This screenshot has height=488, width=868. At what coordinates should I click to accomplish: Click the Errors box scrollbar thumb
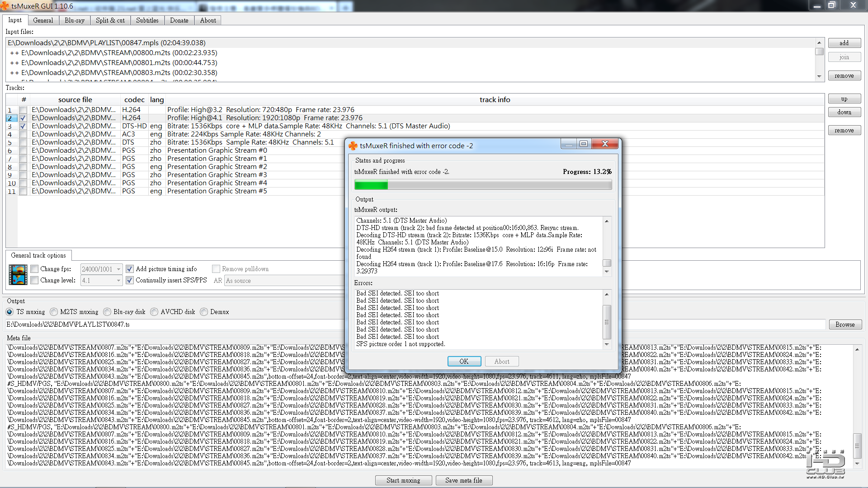(x=607, y=322)
